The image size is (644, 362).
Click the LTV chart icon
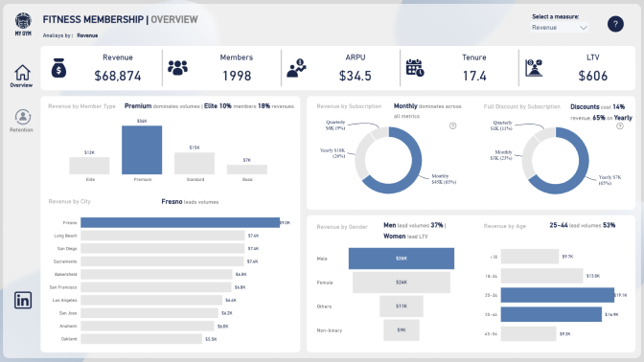click(x=534, y=68)
